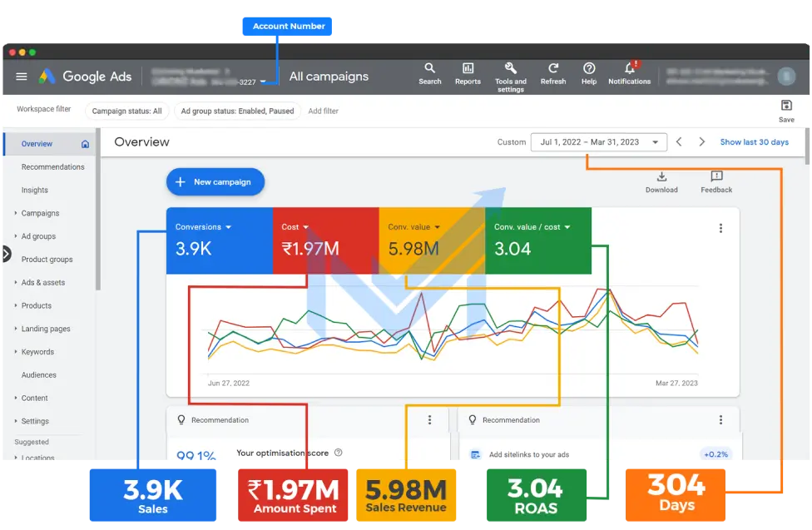The height and width of the screenshot is (530, 812).
Task: Expand the Campaigns sidebar section
Action: click(x=16, y=214)
